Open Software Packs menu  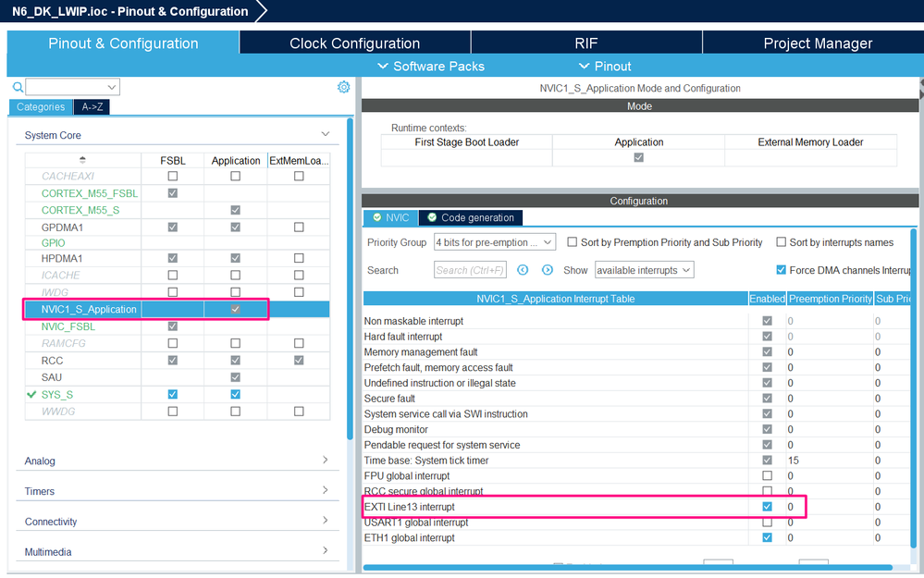(x=431, y=66)
